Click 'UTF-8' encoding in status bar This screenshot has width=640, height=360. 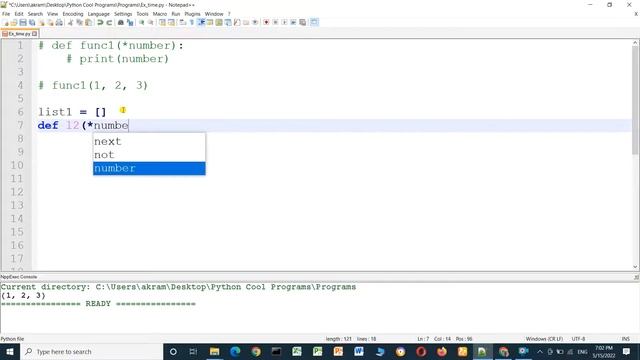coord(578,339)
